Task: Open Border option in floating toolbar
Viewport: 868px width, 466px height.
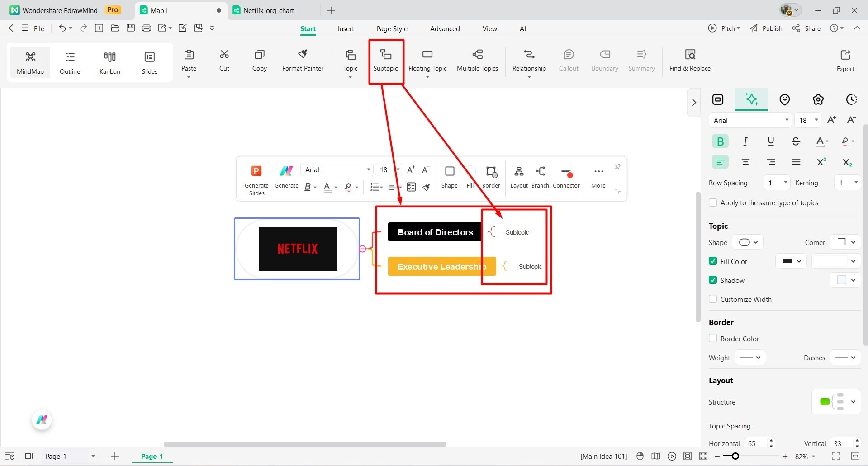Action: click(491, 177)
